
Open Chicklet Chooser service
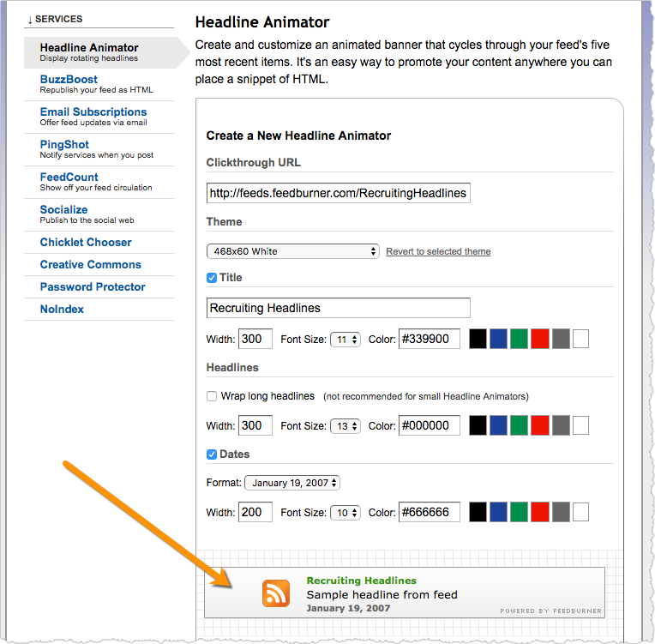click(x=86, y=242)
